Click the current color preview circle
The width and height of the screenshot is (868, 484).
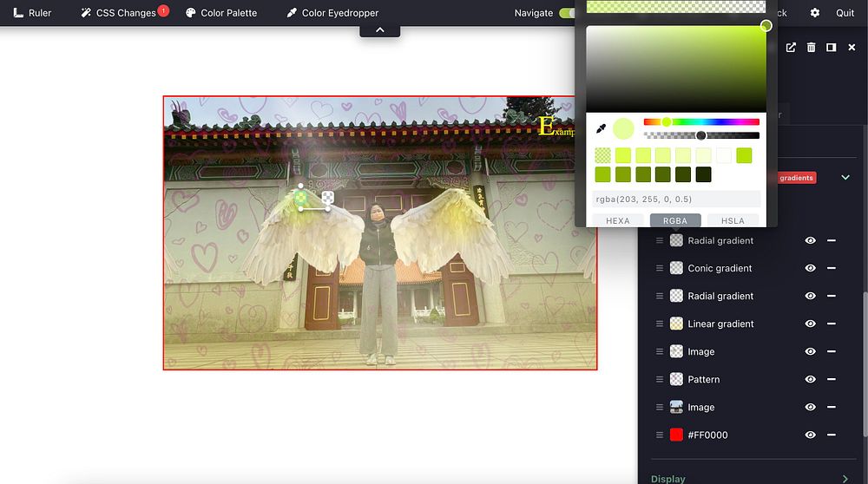click(x=623, y=129)
